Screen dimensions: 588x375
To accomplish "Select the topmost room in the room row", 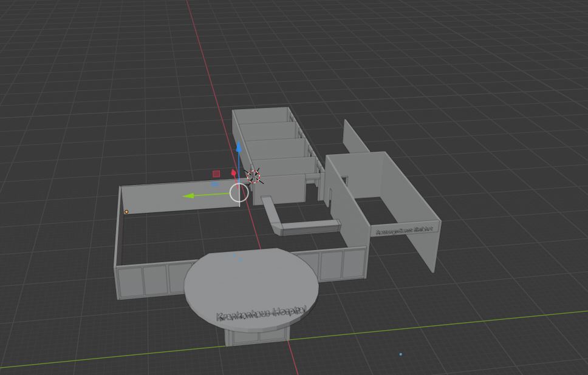I will point(262,115).
